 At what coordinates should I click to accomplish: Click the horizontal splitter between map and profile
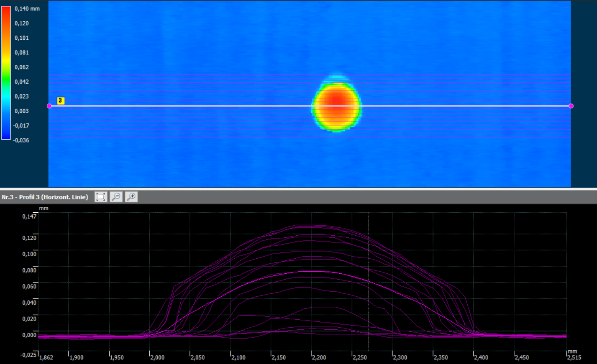pyautogui.click(x=298, y=189)
